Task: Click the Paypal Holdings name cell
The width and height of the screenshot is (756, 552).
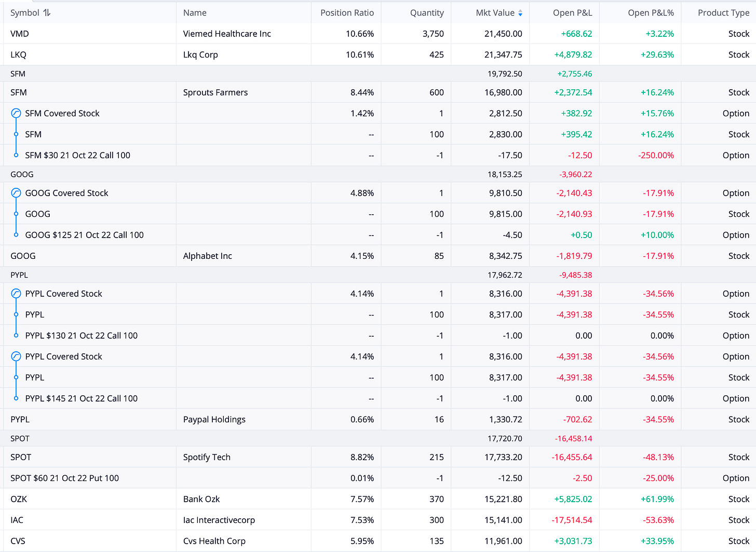Action: tap(214, 419)
